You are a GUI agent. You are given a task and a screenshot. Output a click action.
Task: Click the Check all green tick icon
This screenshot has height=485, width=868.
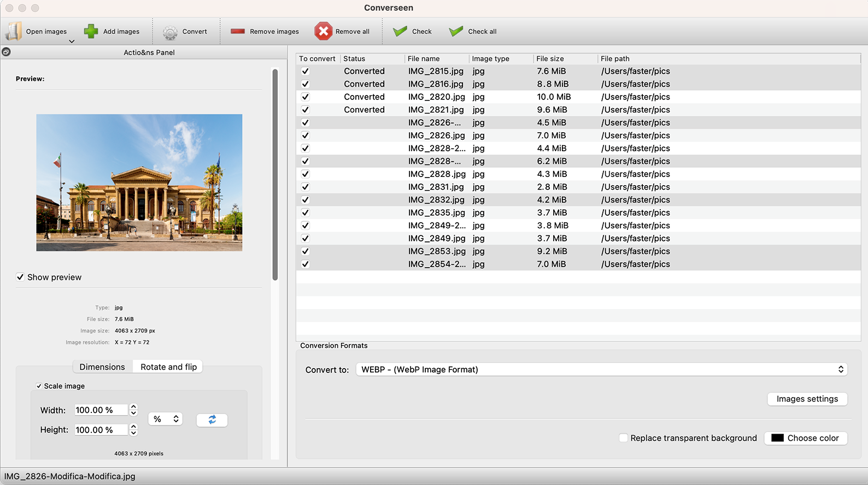pyautogui.click(x=456, y=31)
